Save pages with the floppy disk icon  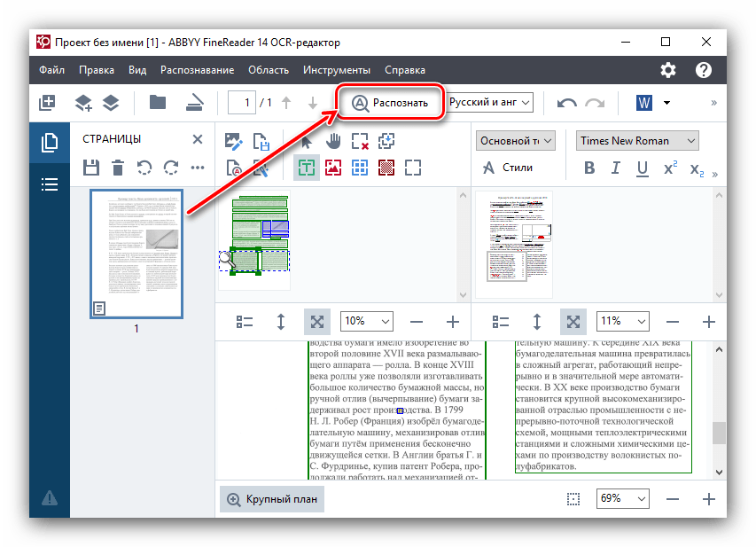click(91, 168)
